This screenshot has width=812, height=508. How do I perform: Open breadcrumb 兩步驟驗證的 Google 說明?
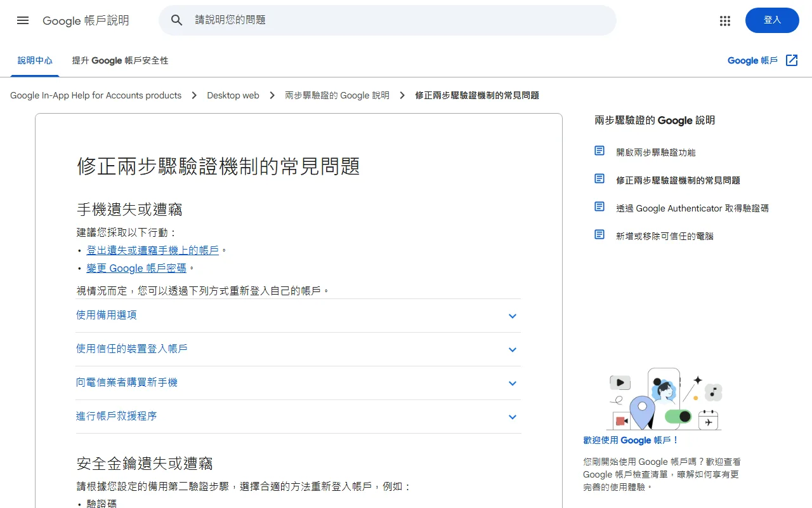pos(337,95)
